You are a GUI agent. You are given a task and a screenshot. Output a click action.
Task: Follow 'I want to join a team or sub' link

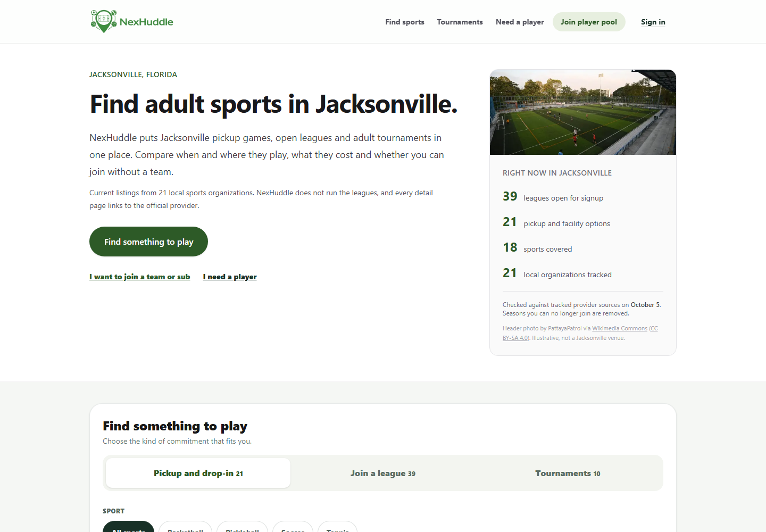(x=140, y=277)
